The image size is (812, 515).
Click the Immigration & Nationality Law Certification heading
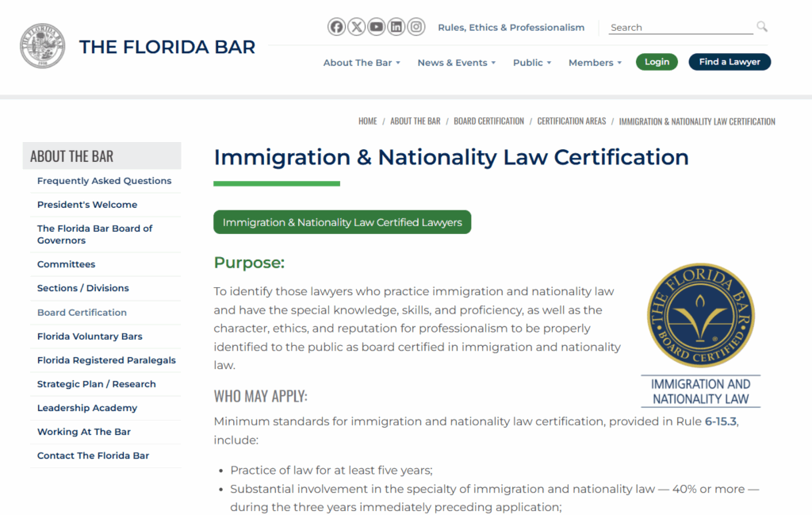click(451, 157)
